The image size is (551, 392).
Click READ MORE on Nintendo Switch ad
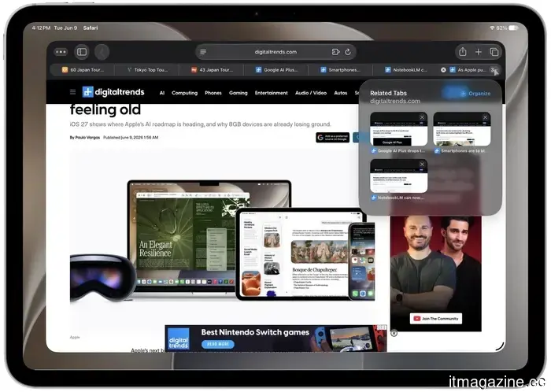[x=218, y=344]
